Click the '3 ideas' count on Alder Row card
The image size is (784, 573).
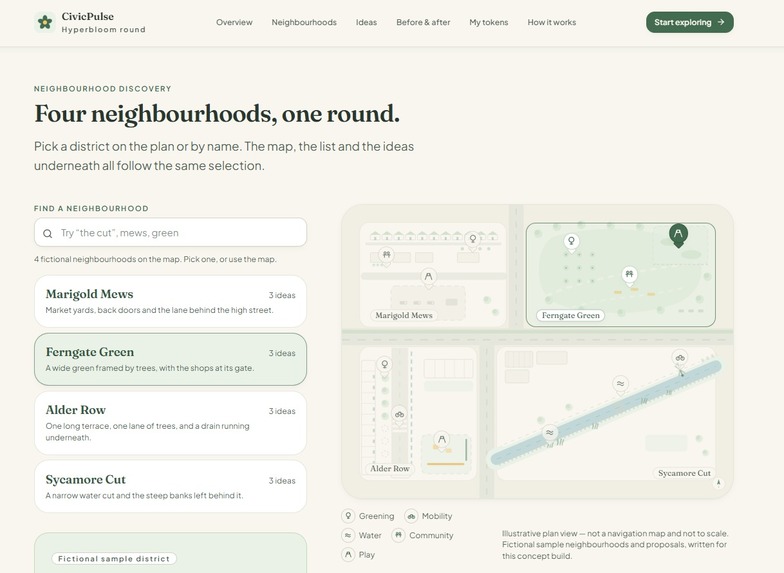coord(282,411)
